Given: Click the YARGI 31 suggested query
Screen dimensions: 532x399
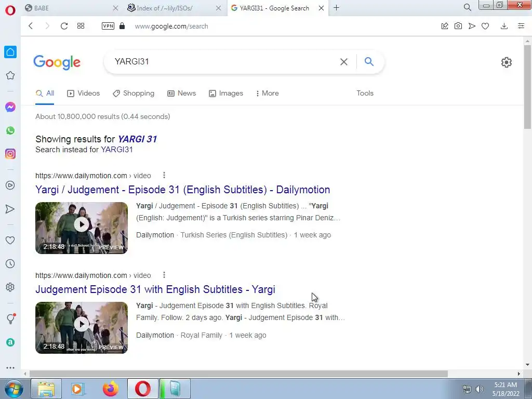Looking at the screenshot, I should [137, 139].
